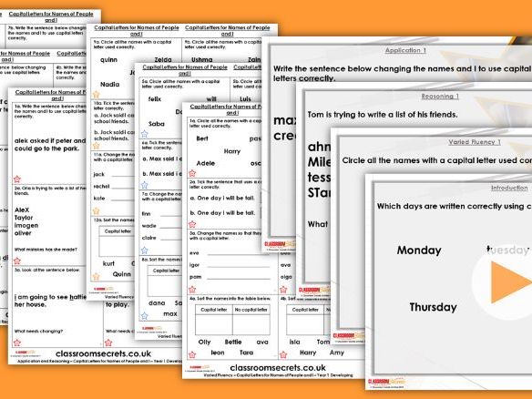532x399 pixels.
Task: Click the orange star below quinn and Nadia
Action: click(97, 95)
